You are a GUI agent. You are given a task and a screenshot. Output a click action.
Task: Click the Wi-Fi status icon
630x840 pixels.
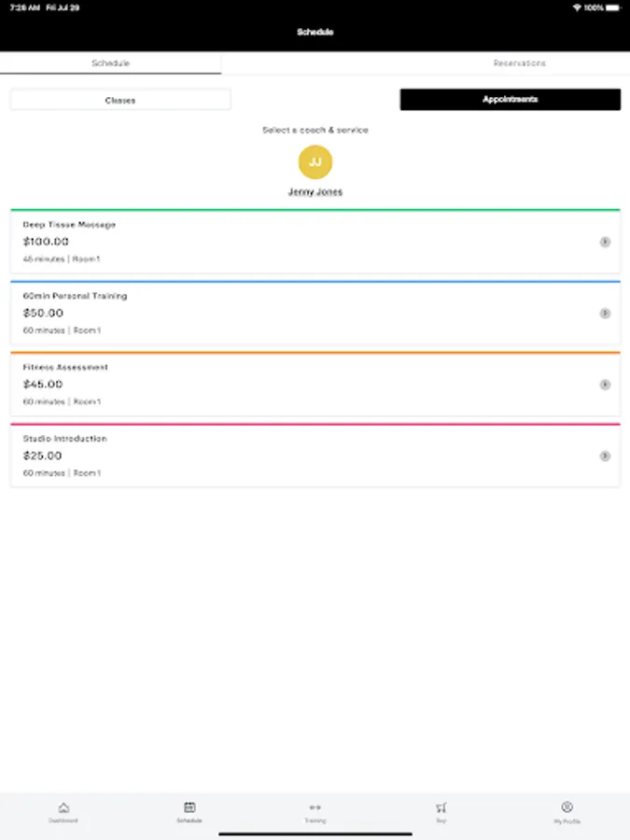(577, 7)
